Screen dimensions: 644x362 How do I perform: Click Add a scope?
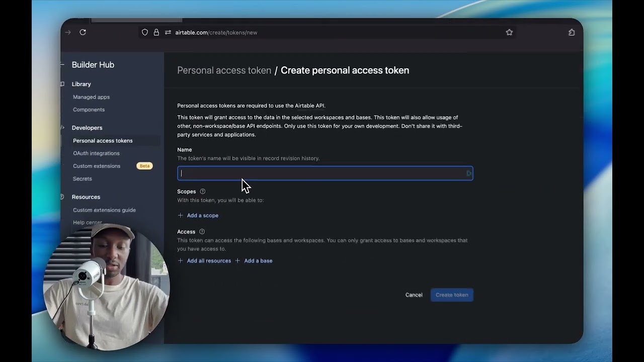coord(203,215)
